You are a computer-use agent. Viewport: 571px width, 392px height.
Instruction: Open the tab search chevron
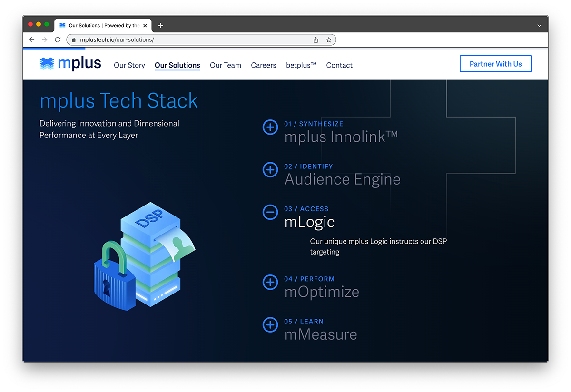click(x=539, y=26)
